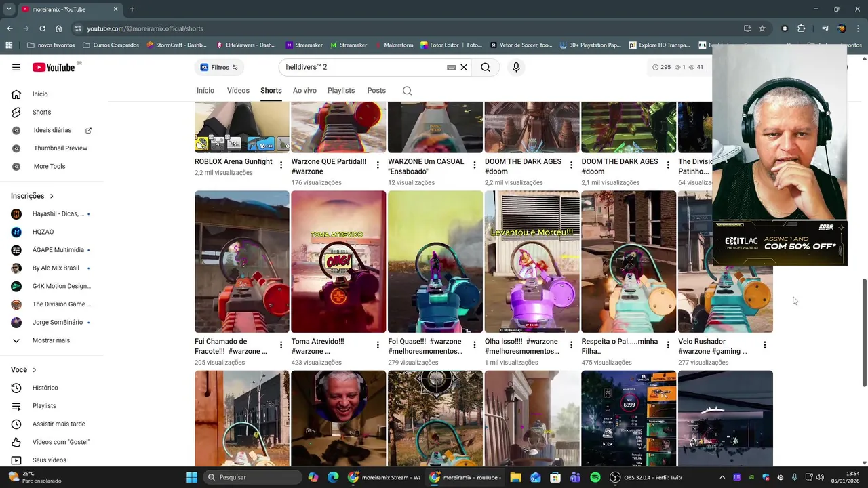Open Spotify from the taskbar
Image resolution: width=868 pixels, height=488 pixels.
595,477
